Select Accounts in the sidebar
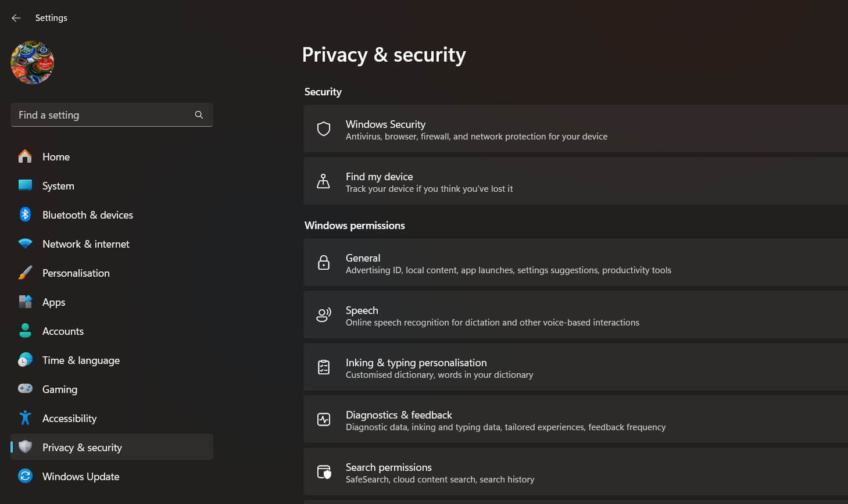The width and height of the screenshot is (848, 504). point(63,331)
